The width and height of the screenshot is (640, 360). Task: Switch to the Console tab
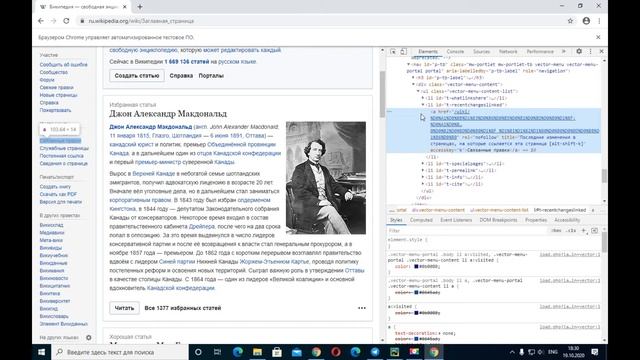455,52
